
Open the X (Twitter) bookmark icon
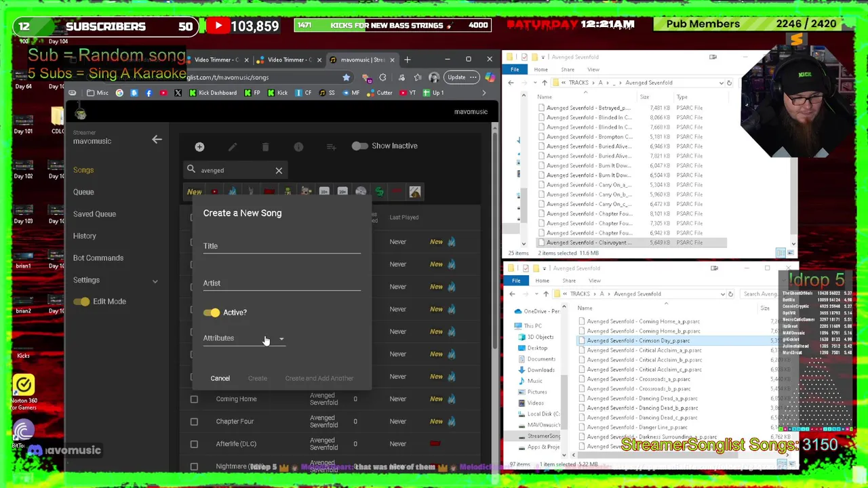click(178, 93)
